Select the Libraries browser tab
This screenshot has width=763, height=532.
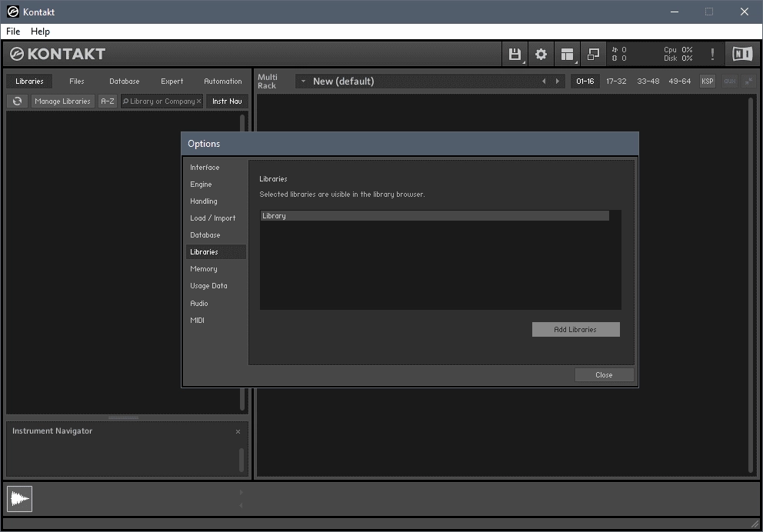29,81
